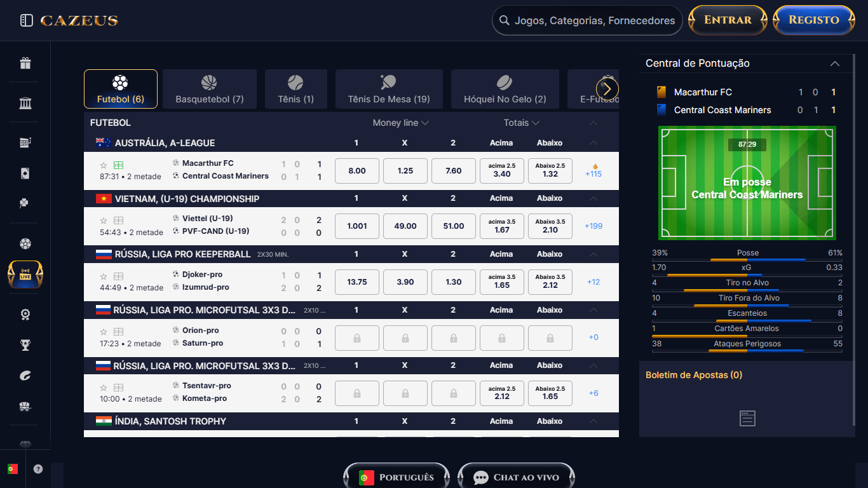Click the Entrar button

coord(727,20)
